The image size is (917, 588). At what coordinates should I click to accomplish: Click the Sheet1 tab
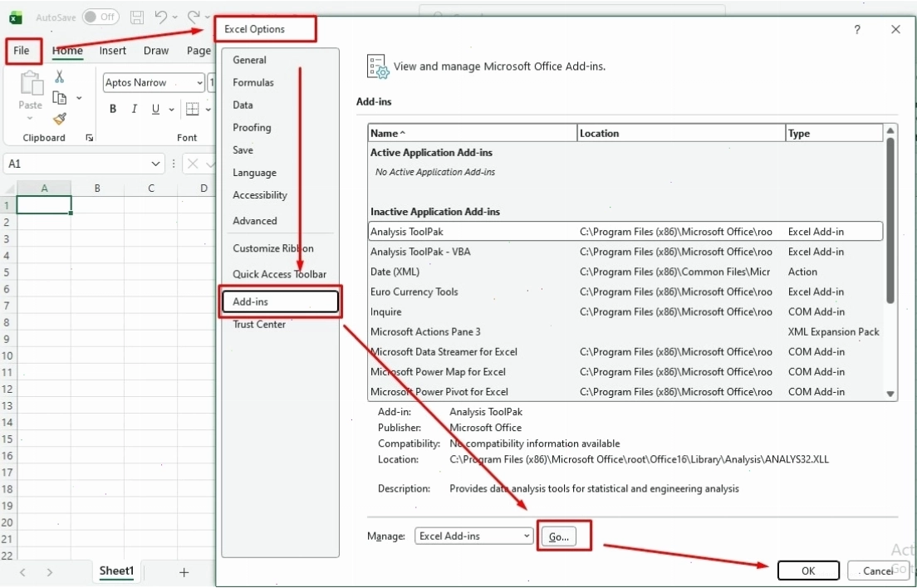pyautogui.click(x=116, y=571)
